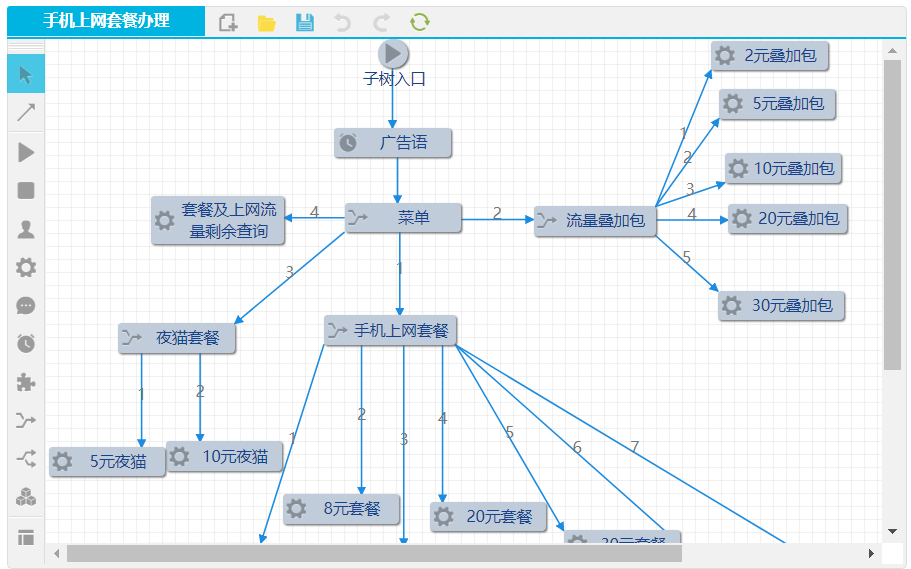Select the 10元夜猫 node

(x=224, y=456)
